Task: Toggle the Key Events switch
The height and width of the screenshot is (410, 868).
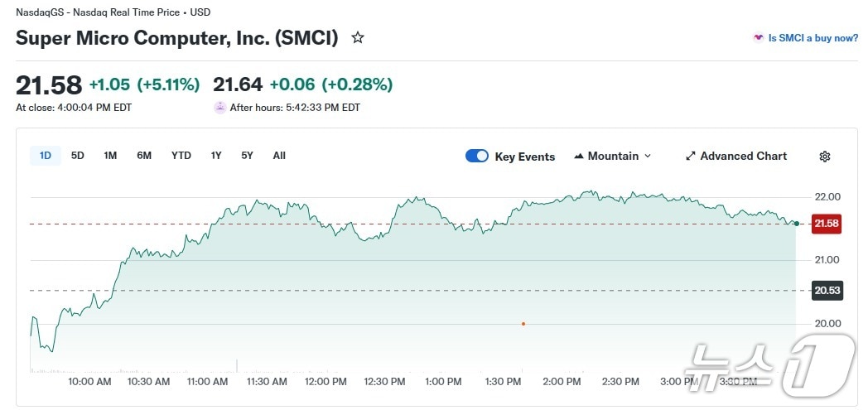Action: [477, 156]
